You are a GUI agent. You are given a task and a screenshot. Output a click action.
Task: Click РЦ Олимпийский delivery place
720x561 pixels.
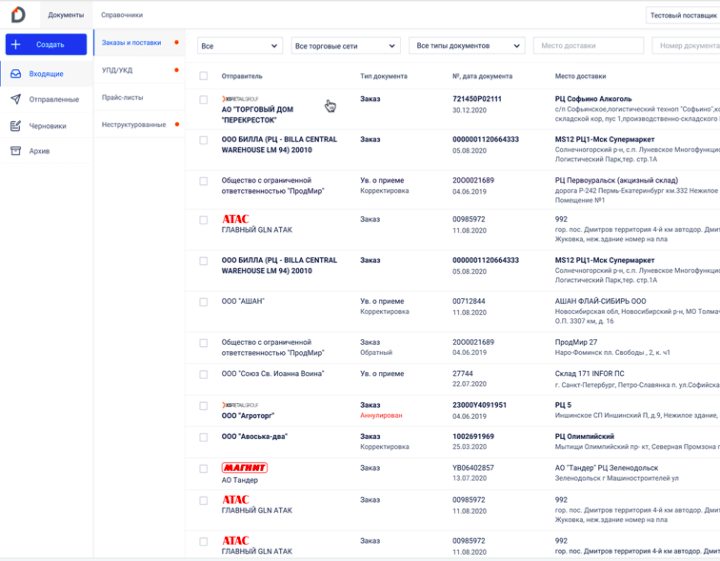(584, 436)
